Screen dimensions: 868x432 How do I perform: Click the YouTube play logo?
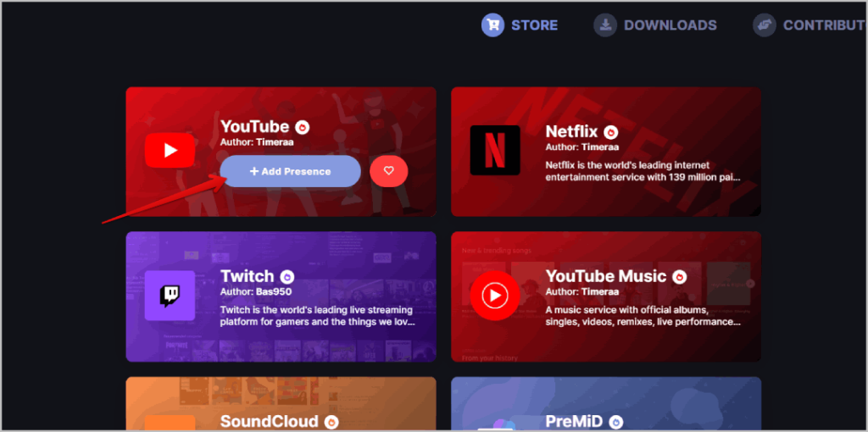[170, 151]
